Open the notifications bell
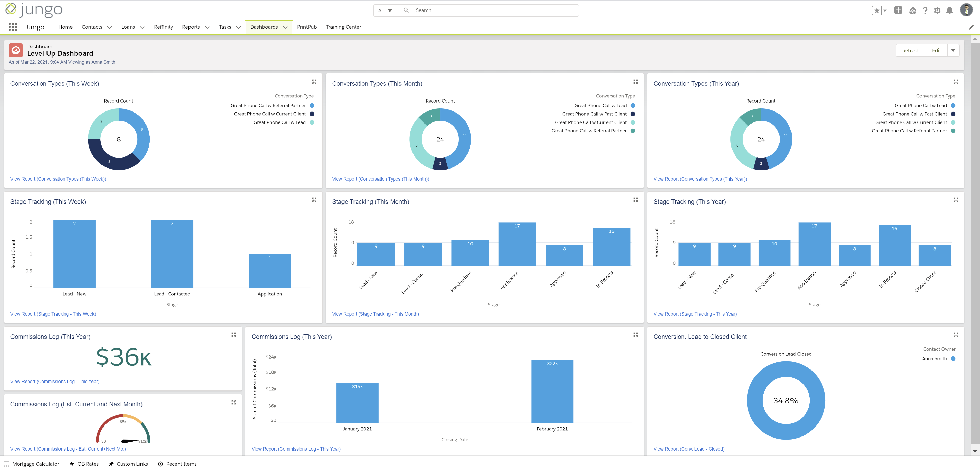Screen dimensions: 980x471 950,11
